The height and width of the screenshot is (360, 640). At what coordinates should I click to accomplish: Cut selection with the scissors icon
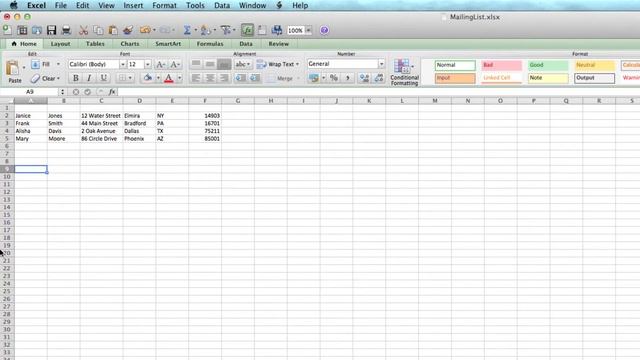(83, 30)
